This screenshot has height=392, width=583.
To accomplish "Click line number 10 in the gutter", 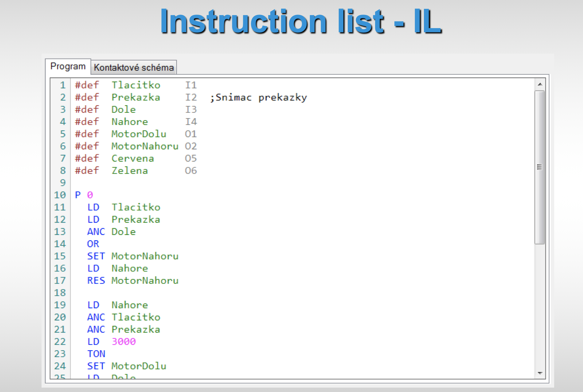I will [x=60, y=195].
